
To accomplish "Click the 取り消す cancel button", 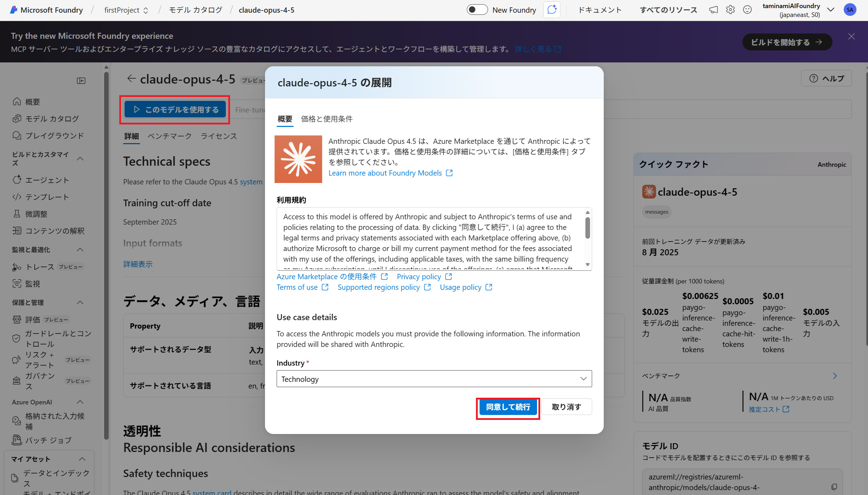I will tap(566, 407).
